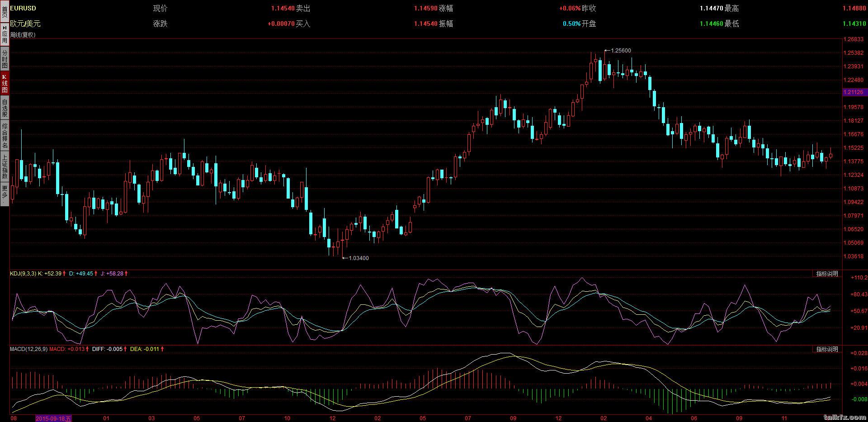Open KDJ 指标说明 button
Viewport: 868px width, 422px height.
point(827,274)
